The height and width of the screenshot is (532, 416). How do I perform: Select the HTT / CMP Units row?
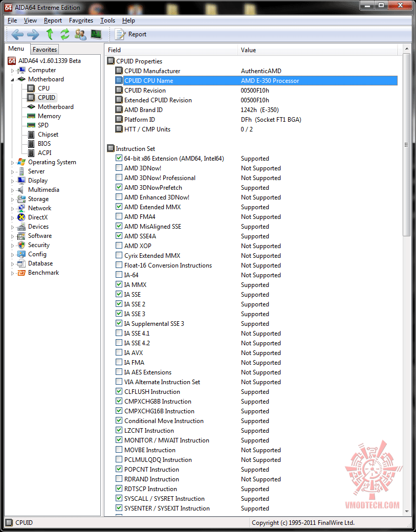coord(256,129)
